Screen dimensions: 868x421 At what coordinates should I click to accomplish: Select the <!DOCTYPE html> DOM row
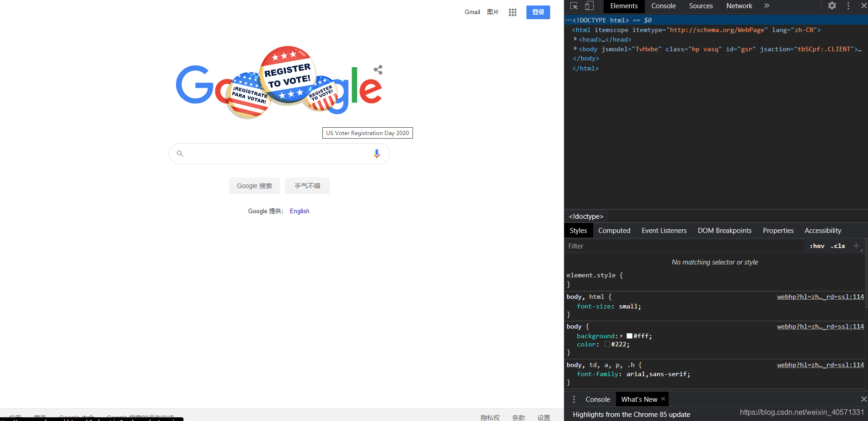[716, 20]
